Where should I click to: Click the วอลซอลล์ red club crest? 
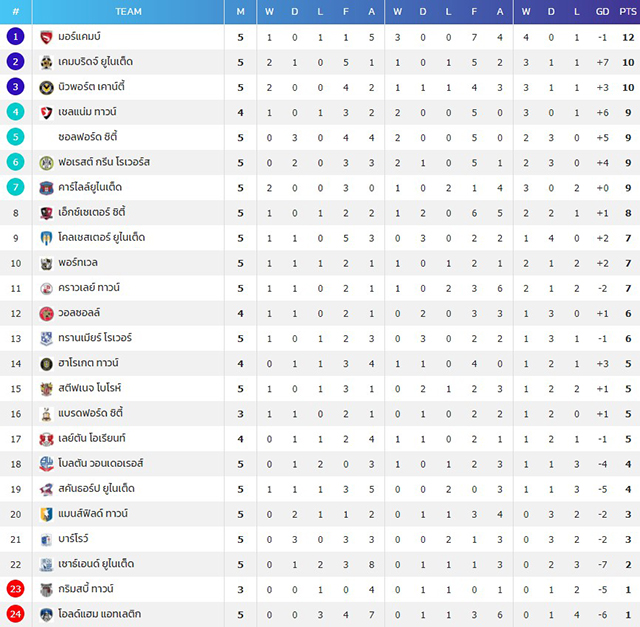click(46, 314)
